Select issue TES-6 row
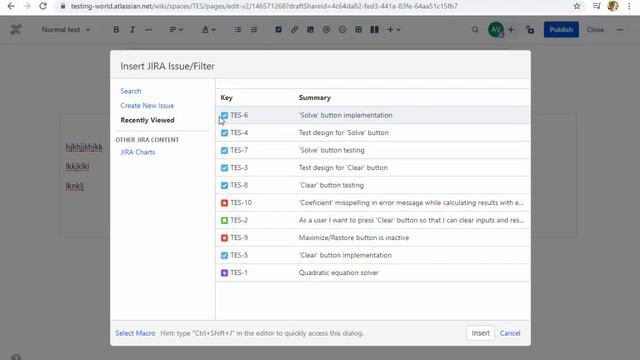This screenshot has width=640, height=360. [373, 115]
